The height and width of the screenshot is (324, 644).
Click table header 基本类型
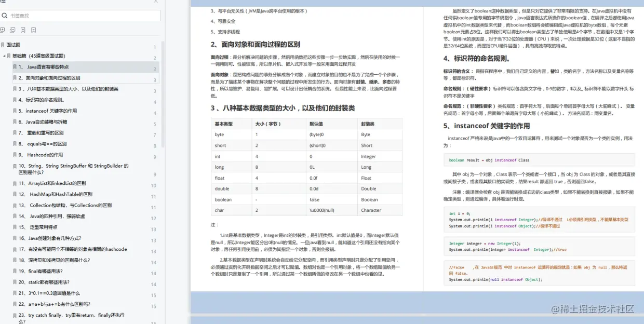224,124
